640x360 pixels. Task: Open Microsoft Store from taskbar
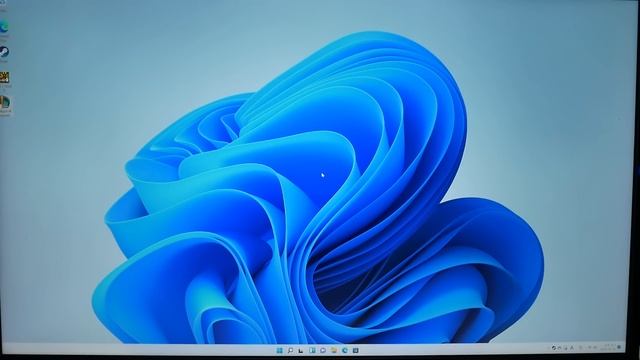pyautogui.click(x=356, y=350)
